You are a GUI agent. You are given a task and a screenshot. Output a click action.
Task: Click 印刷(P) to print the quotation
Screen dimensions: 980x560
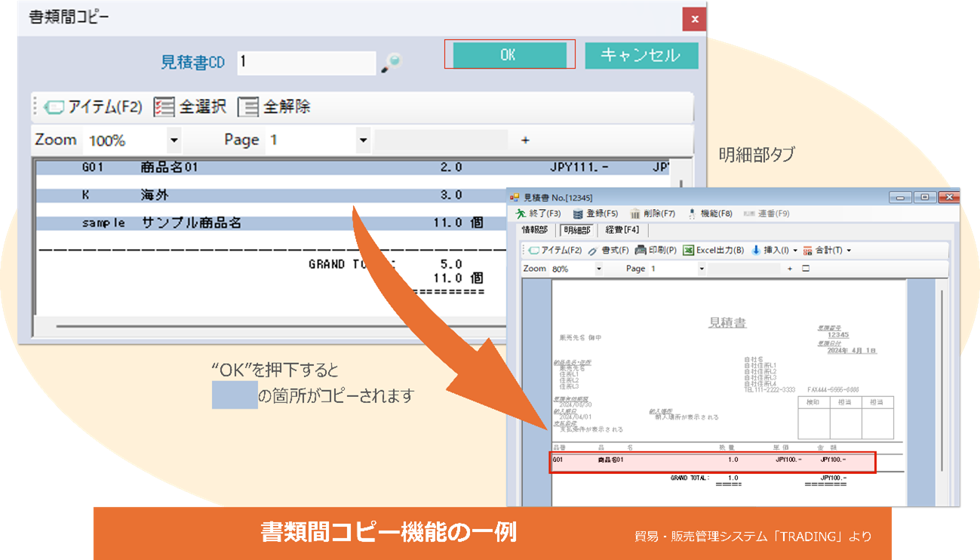pyautogui.click(x=656, y=250)
